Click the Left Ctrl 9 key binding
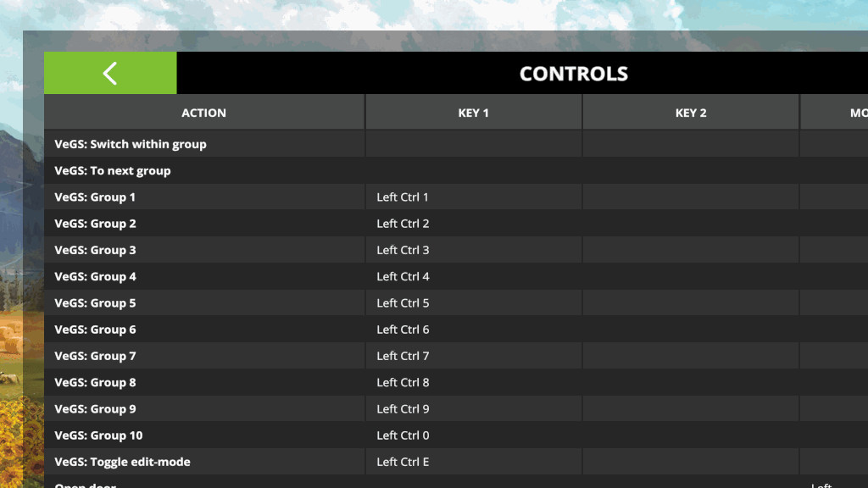This screenshot has width=868, height=488. tap(473, 409)
